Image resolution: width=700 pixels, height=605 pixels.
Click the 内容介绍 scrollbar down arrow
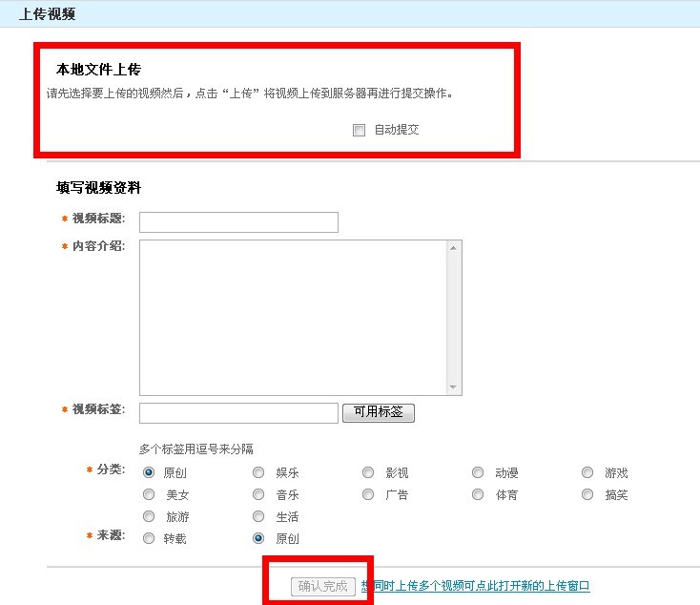point(454,386)
